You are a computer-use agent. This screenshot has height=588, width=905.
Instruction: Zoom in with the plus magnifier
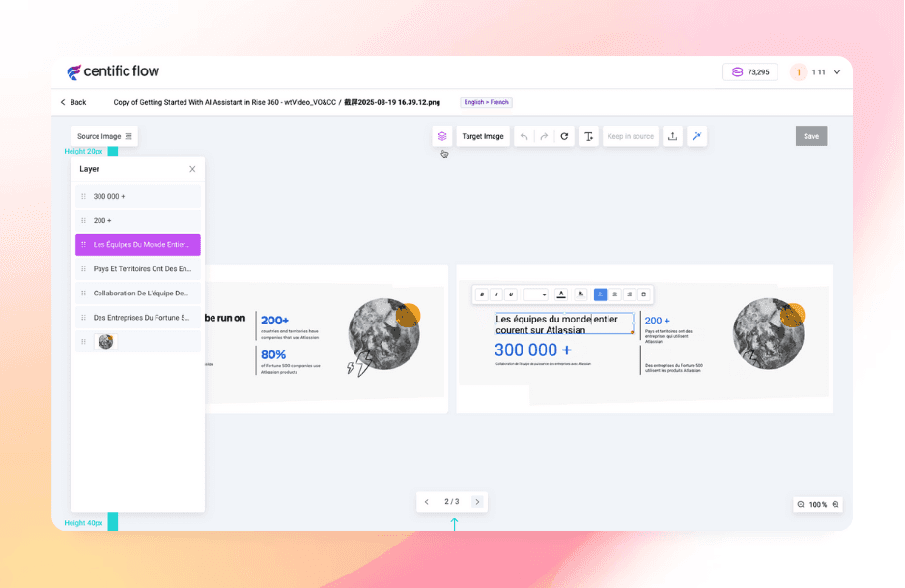click(835, 504)
